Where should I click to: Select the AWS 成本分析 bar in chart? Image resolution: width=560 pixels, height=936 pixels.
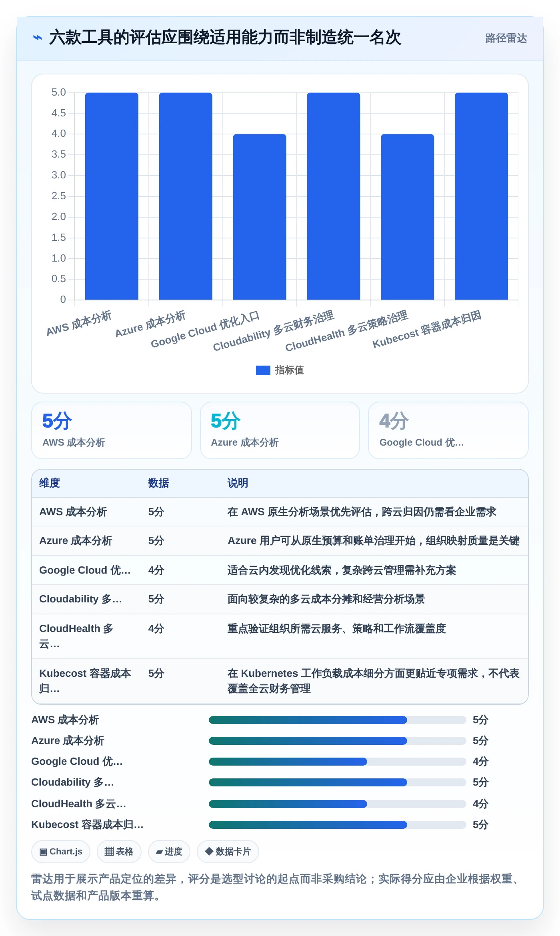[112, 196]
